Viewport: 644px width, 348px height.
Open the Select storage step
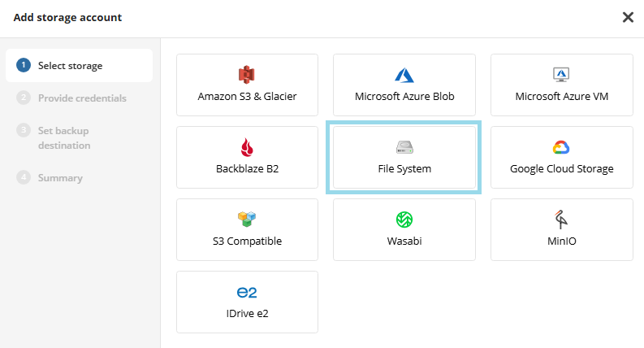(70, 65)
